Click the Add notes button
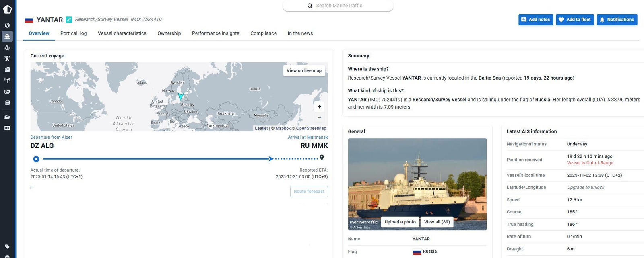 pyautogui.click(x=536, y=20)
